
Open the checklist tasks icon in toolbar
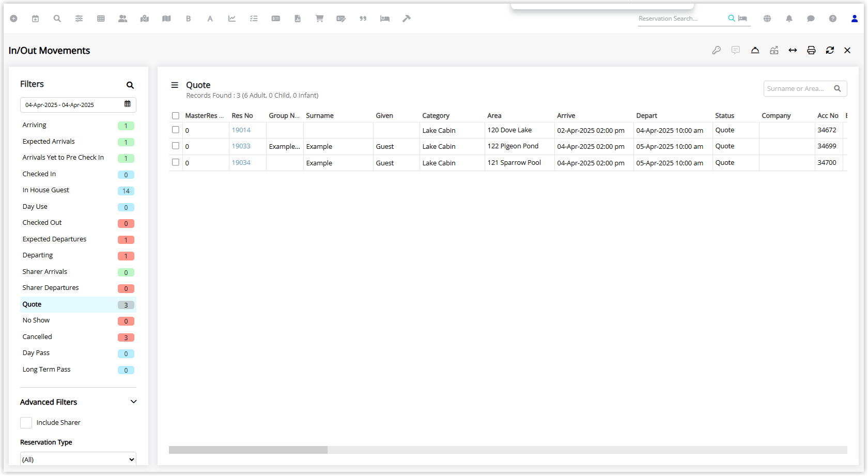pyautogui.click(x=254, y=19)
